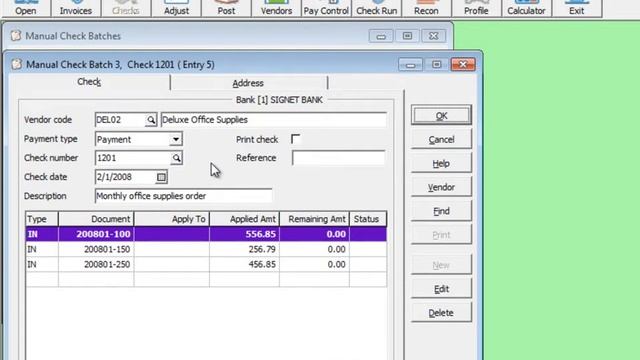
Task: Click the applied amount 556.85
Action: [260, 234]
